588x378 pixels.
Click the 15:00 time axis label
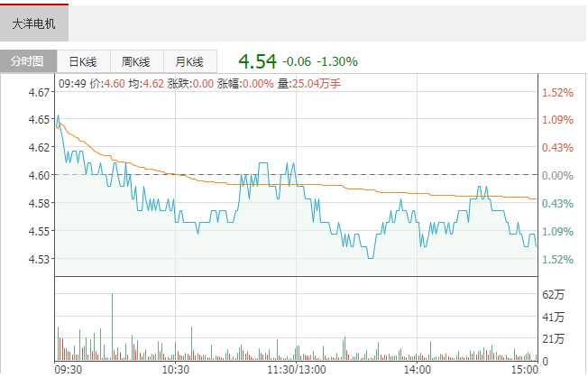525,369
